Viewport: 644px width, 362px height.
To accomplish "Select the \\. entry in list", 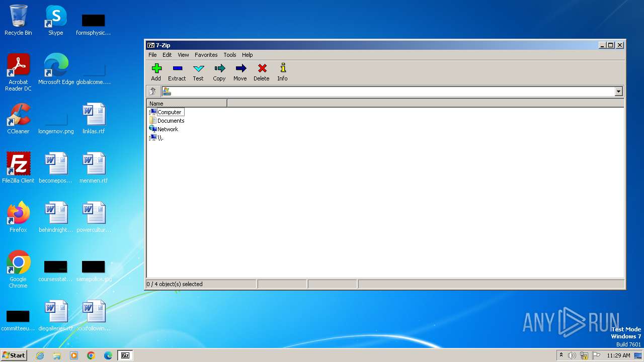I will tap(156, 138).
